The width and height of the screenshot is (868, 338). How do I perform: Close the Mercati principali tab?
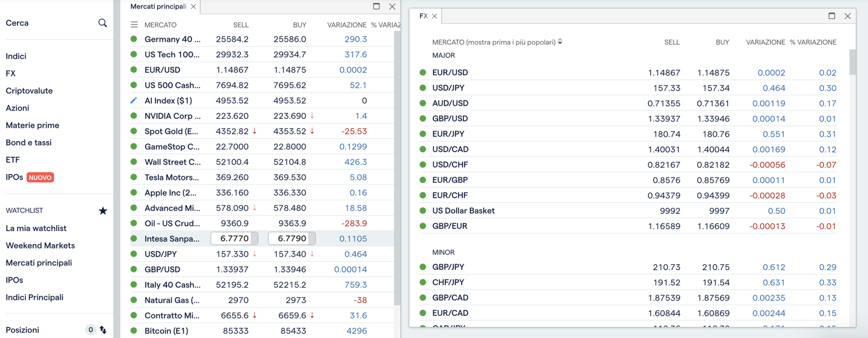coord(193,7)
